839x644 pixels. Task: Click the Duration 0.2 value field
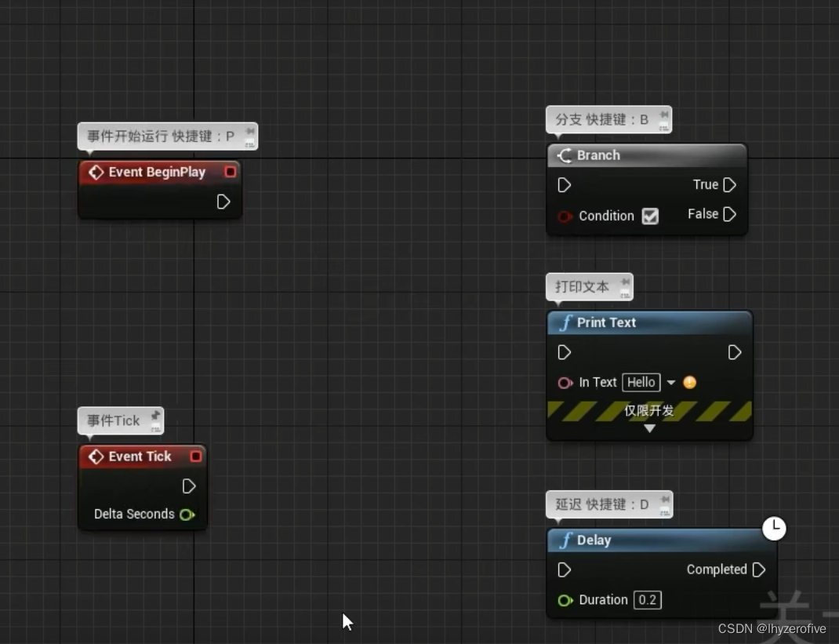[x=647, y=600]
